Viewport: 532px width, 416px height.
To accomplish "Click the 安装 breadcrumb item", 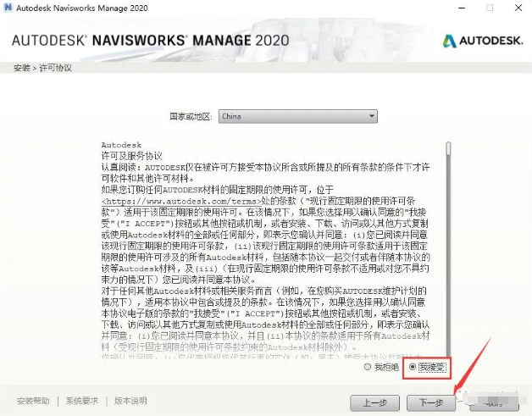I will [22, 68].
